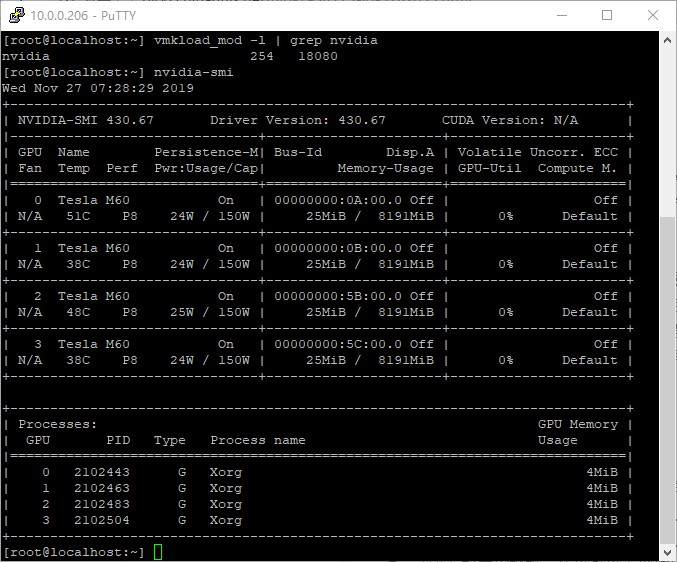
Task: Maximize the PuTTY window
Action: pyautogui.click(x=607, y=15)
